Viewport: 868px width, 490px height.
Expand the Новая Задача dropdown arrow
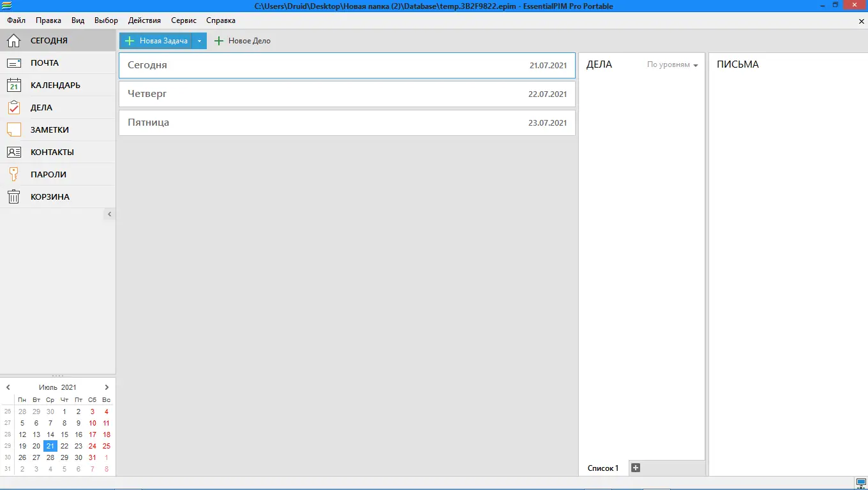tap(199, 41)
